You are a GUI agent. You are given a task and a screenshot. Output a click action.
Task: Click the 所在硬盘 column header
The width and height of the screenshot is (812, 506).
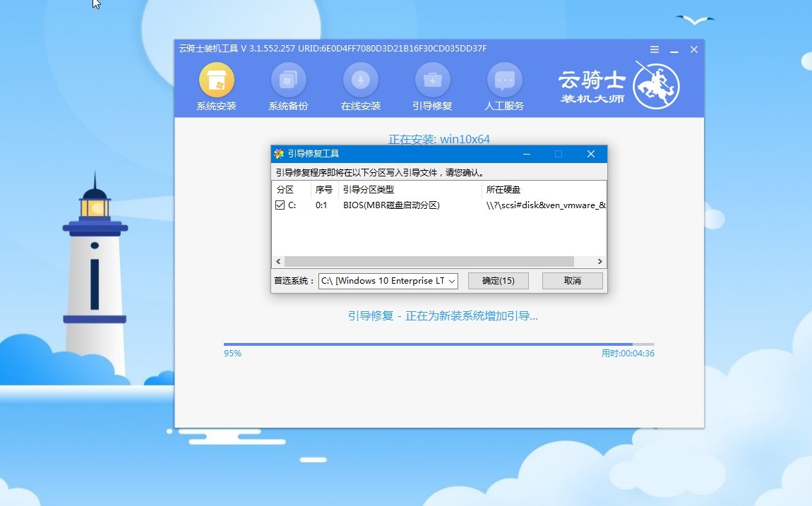pyautogui.click(x=544, y=189)
